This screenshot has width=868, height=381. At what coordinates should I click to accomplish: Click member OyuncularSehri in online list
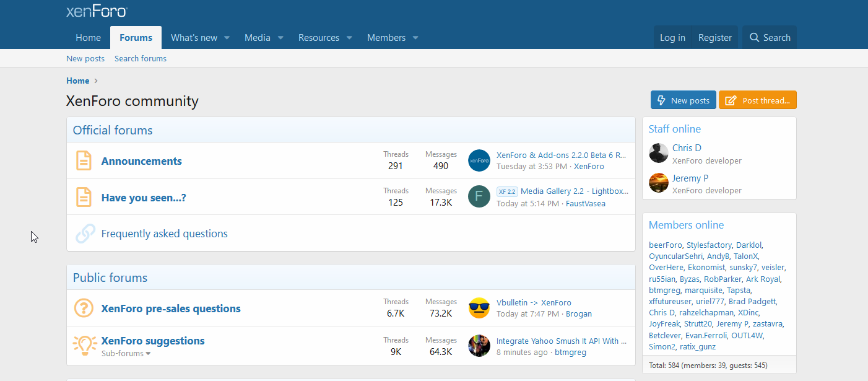(x=675, y=256)
